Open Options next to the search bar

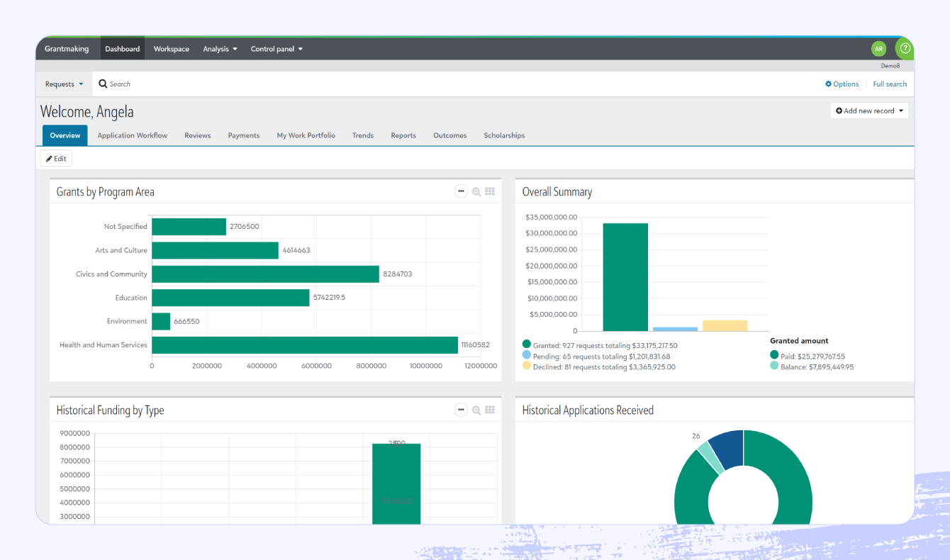tap(842, 84)
